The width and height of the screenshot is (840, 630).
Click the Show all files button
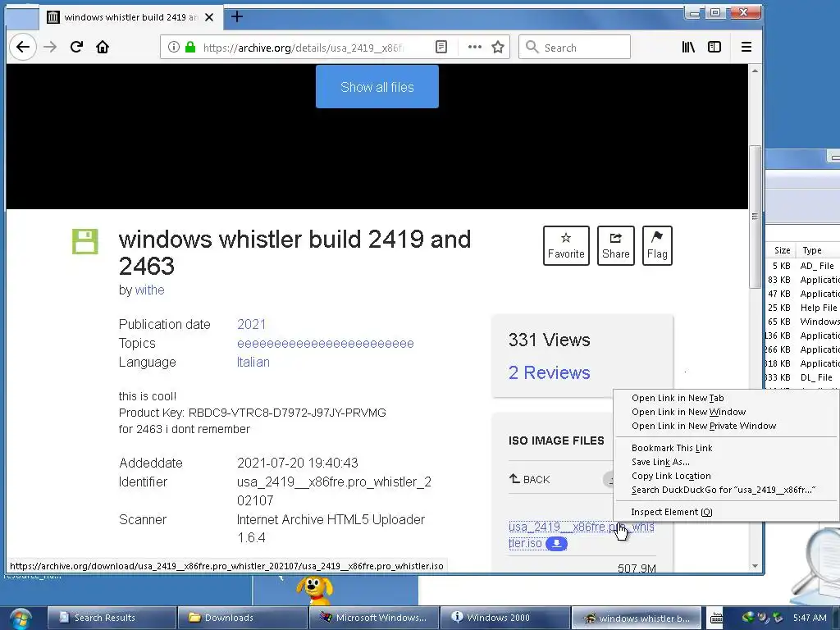click(x=377, y=87)
